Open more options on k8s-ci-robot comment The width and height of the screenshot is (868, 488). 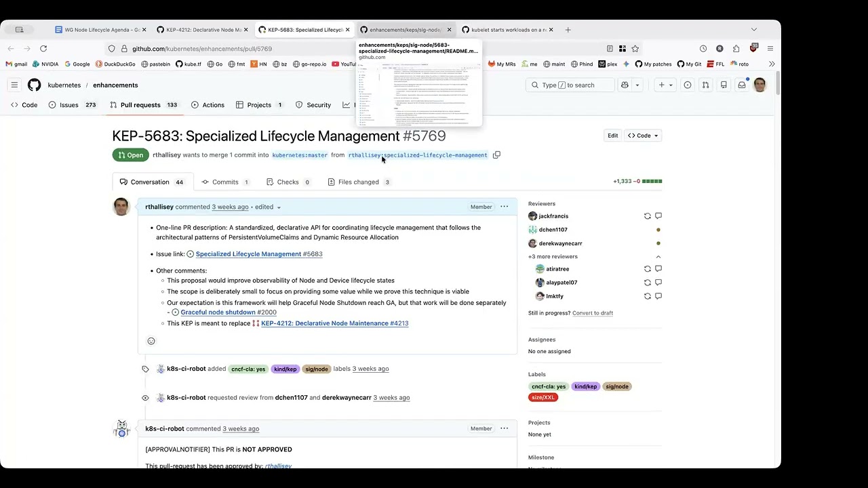click(504, 428)
